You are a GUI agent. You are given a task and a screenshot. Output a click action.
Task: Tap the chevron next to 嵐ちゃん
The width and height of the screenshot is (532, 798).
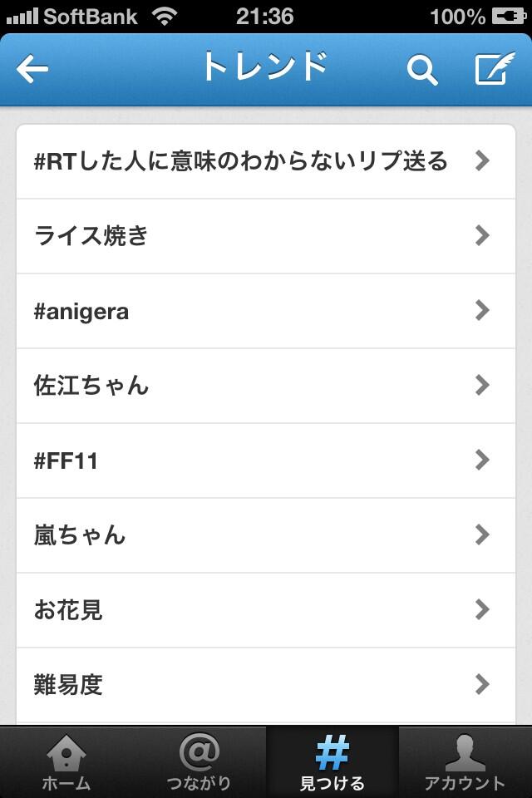pyautogui.click(x=481, y=534)
